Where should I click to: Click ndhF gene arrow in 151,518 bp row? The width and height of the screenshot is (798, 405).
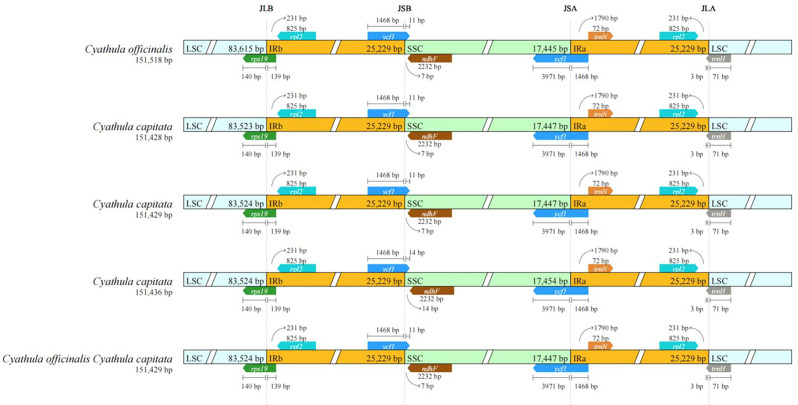coord(430,59)
